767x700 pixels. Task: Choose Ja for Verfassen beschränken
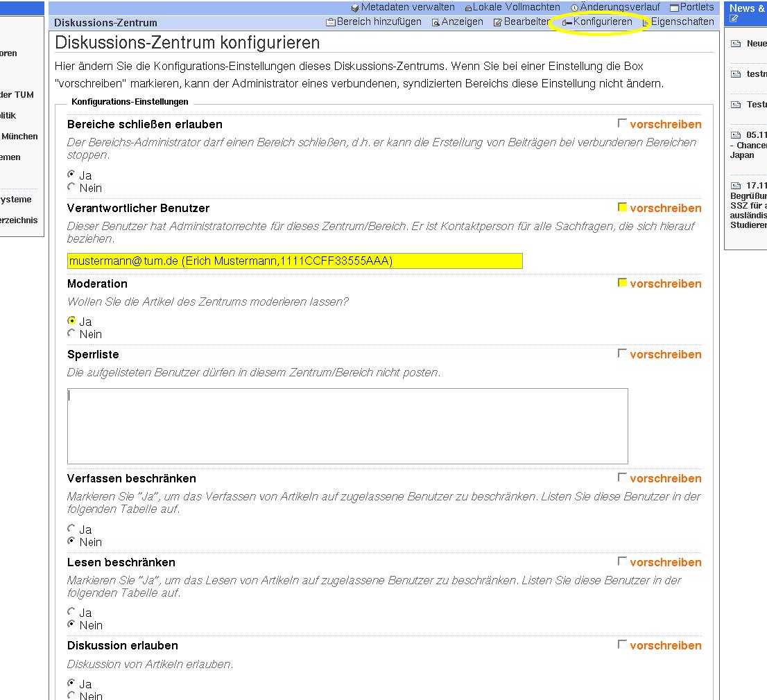coord(71,529)
